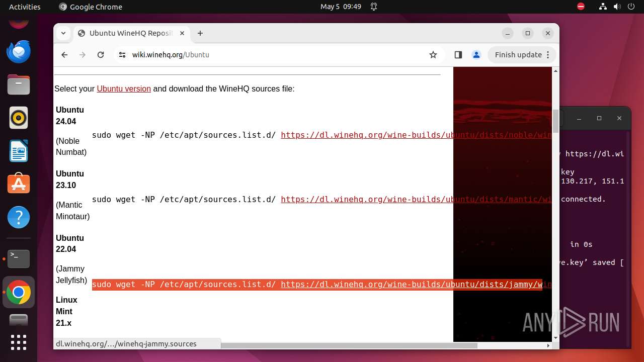Open the Activities overview
This screenshot has height=362, width=644.
25,7
